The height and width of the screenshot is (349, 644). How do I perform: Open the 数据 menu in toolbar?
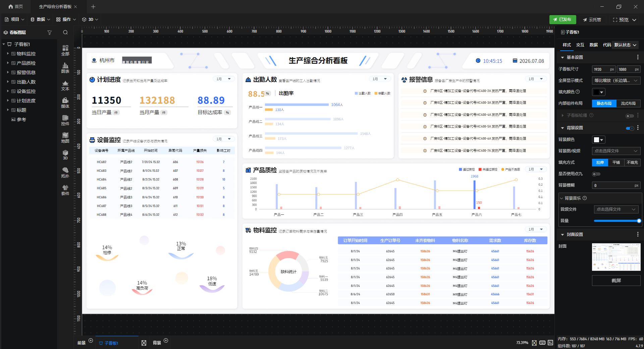pyautogui.click(x=40, y=19)
